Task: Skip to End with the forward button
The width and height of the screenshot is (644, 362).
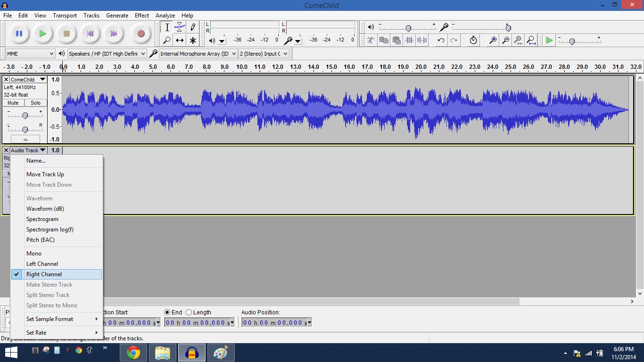Action: [x=114, y=33]
